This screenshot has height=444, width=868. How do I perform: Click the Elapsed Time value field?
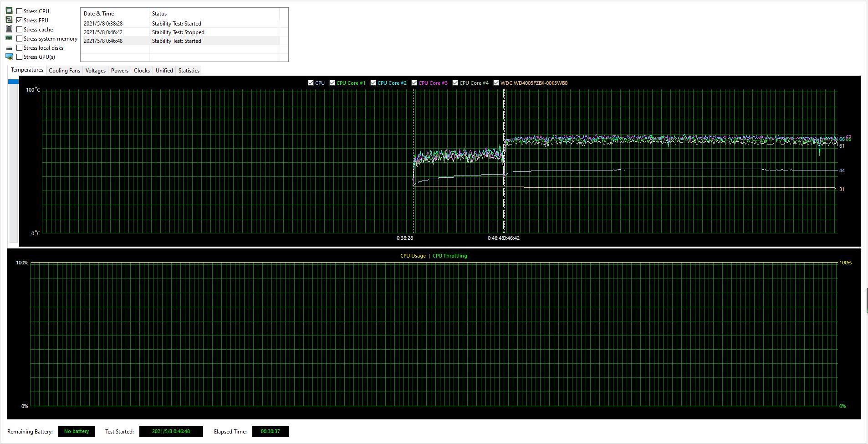tap(270, 431)
